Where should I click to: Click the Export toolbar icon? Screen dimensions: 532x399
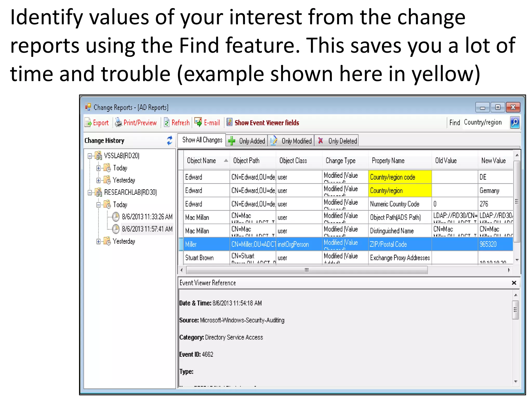[88, 123]
